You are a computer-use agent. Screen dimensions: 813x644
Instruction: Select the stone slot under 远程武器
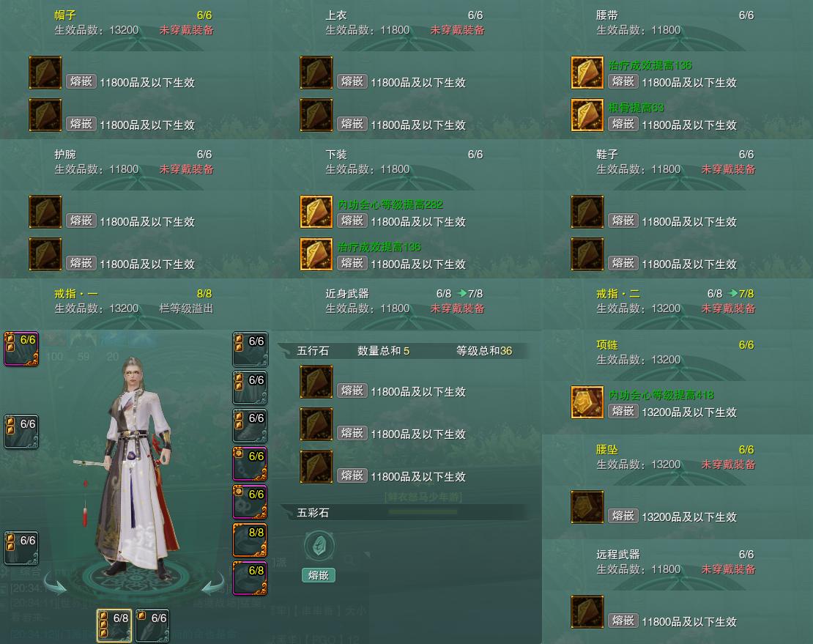pyautogui.click(x=587, y=611)
